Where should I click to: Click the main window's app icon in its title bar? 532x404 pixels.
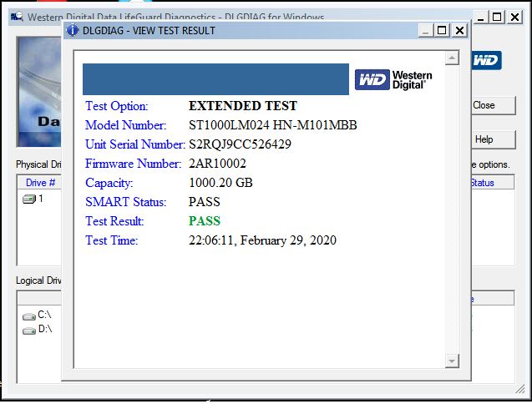(x=17, y=17)
